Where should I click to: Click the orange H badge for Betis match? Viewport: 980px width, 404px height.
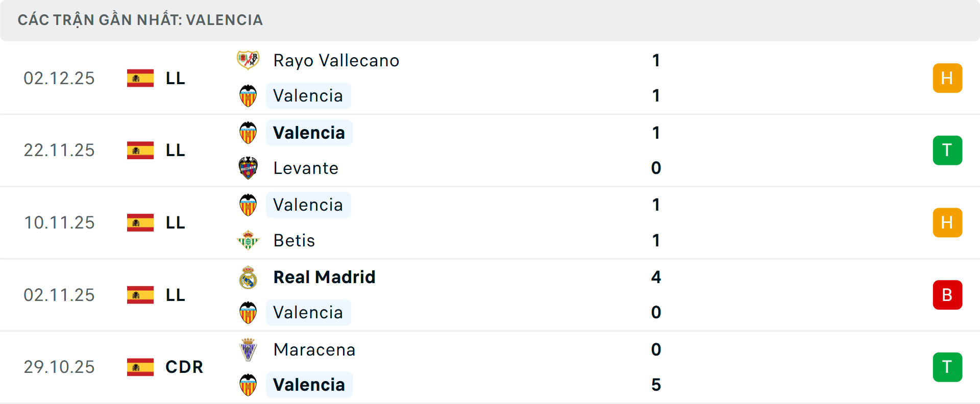(x=947, y=222)
